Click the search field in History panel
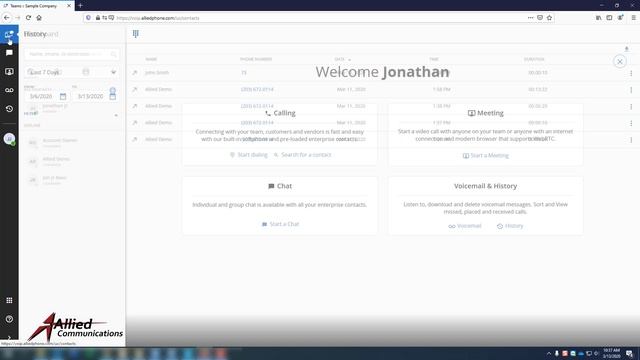Screen dimensions: 640x360 [x=71, y=54]
